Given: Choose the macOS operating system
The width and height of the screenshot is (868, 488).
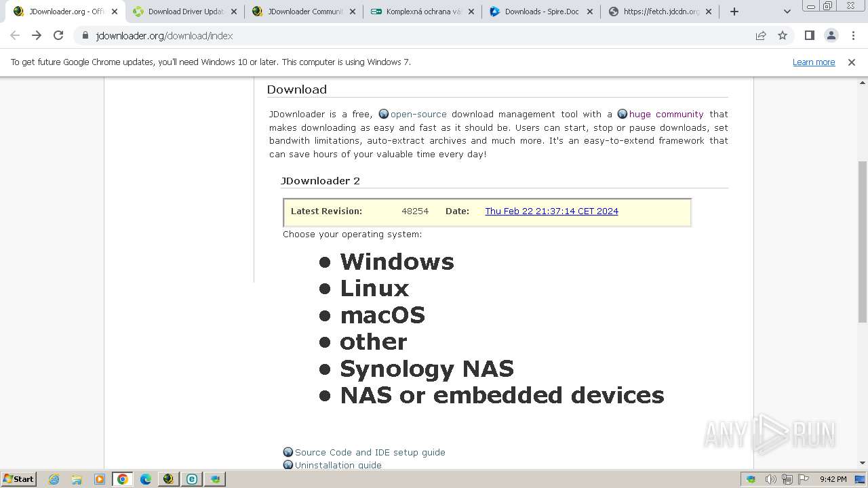Looking at the screenshot, I should pos(382,315).
